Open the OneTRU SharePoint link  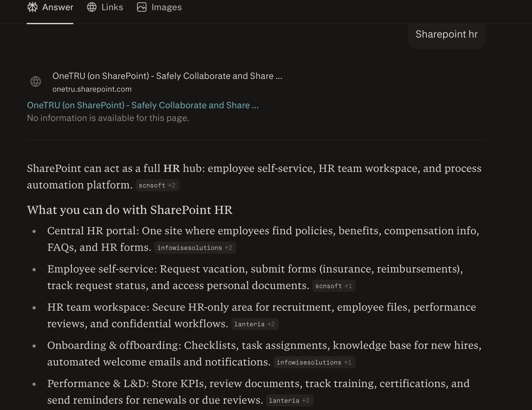point(142,105)
